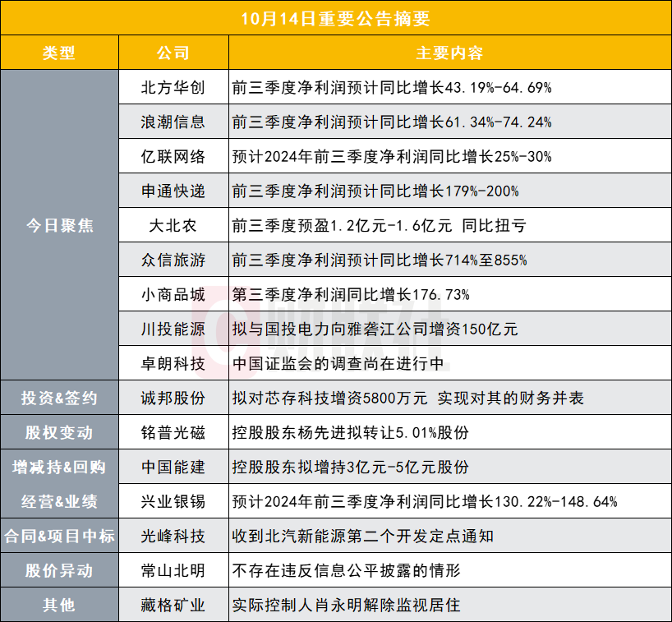Click the 主要内容 column header
The width and height of the screenshot is (672, 622).
pos(449,53)
